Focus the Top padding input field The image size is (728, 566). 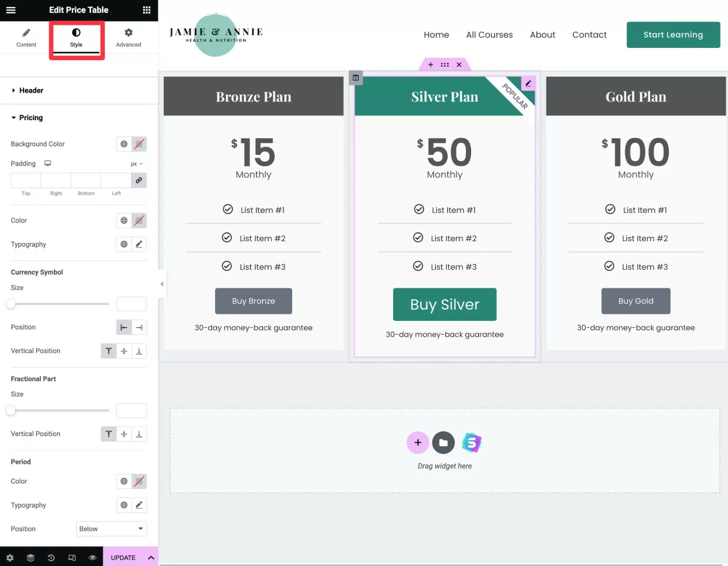[x=26, y=180]
